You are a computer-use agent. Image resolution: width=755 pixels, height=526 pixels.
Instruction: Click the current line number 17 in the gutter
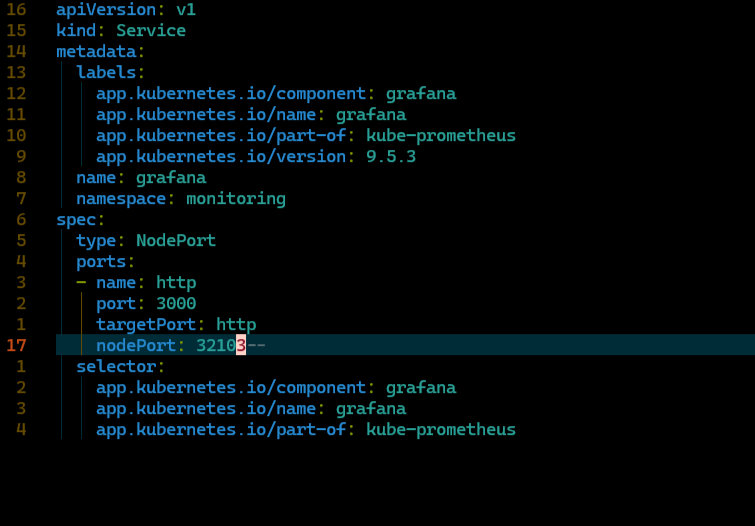point(16,345)
